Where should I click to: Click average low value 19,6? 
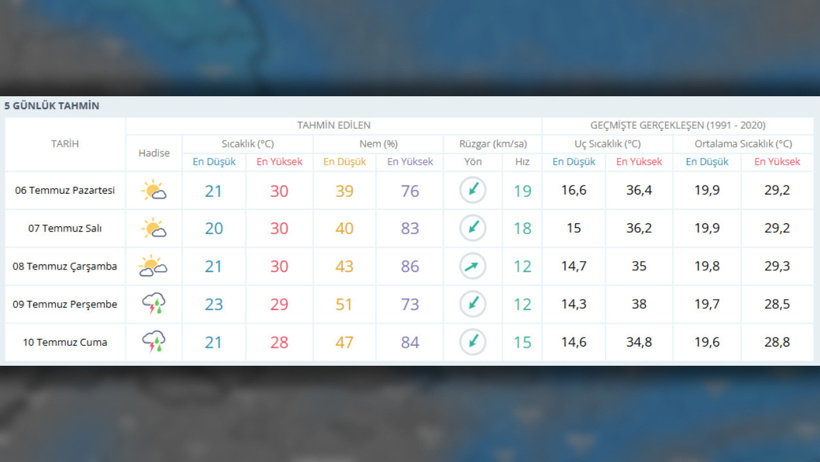(707, 342)
